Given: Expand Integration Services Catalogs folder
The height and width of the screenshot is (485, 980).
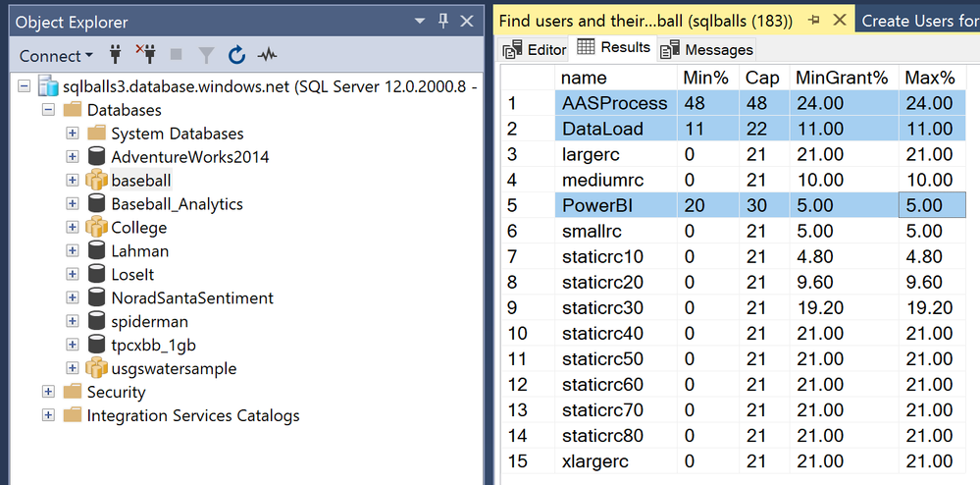Looking at the screenshot, I should pyautogui.click(x=48, y=415).
